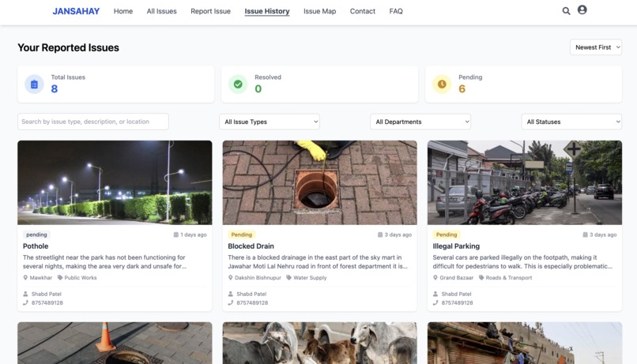Click the tag icon beside Water Supply
Viewport: 637px width, 364px height.
[288, 278]
